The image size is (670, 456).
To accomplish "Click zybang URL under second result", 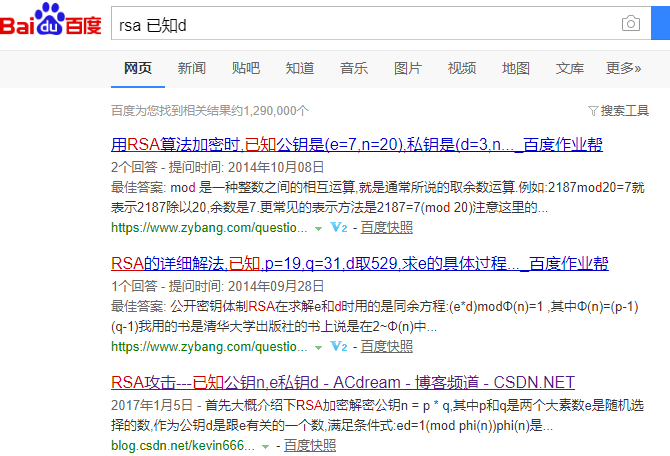I will 209,347.
